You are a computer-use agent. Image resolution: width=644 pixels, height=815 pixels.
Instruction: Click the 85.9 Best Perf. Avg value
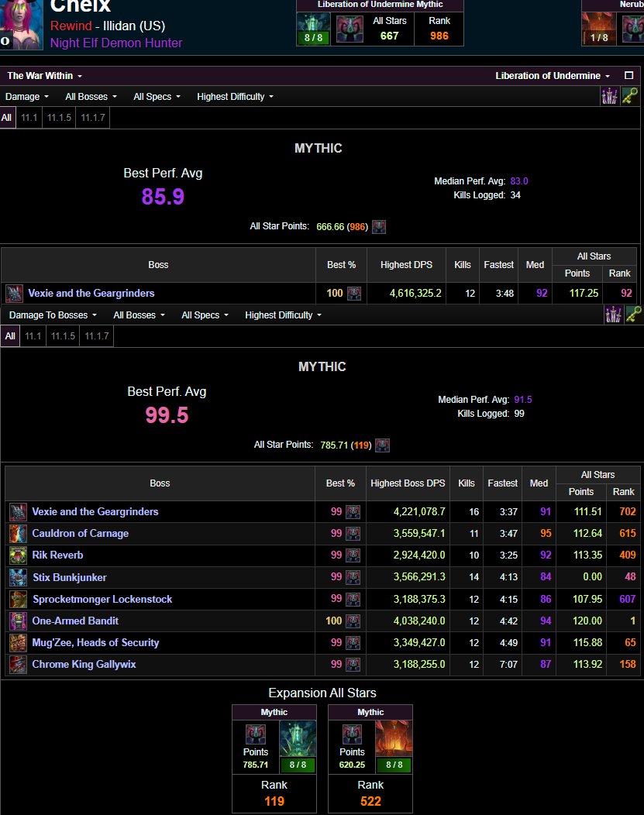click(163, 197)
